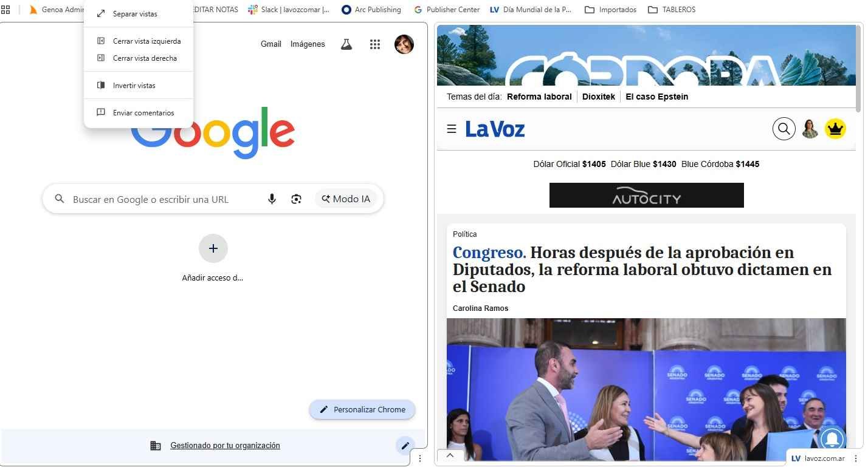Click the La Voz page scrollbar

click(x=859, y=68)
